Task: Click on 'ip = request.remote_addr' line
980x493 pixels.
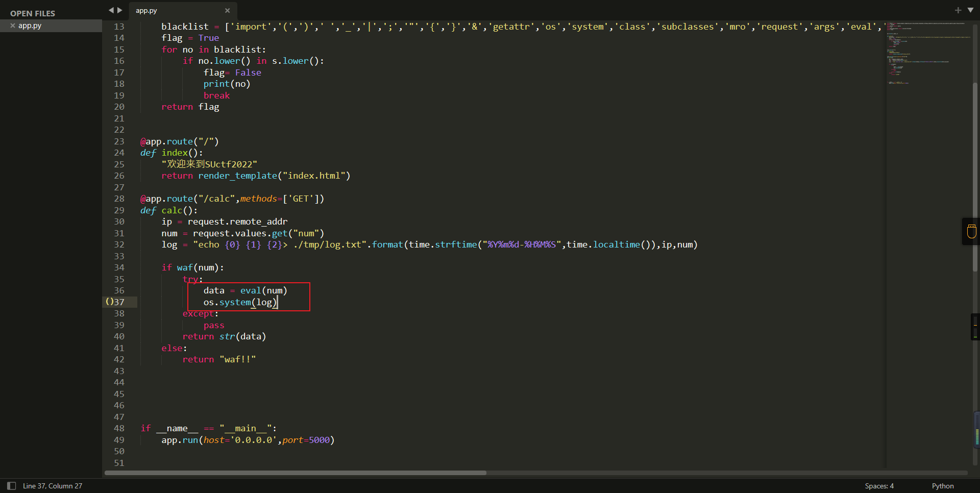Action: pyautogui.click(x=224, y=221)
